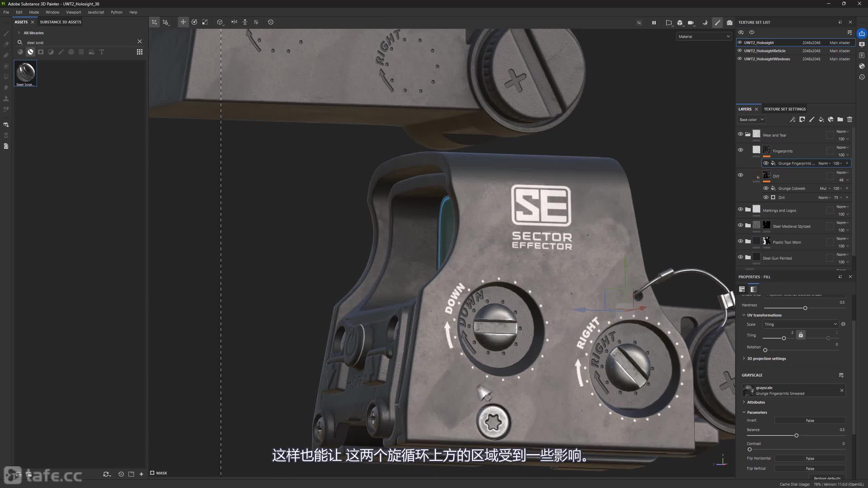This screenshot has width=868, height=488.
Task: Clear the asset search with X icon
Action: (140, 41)
